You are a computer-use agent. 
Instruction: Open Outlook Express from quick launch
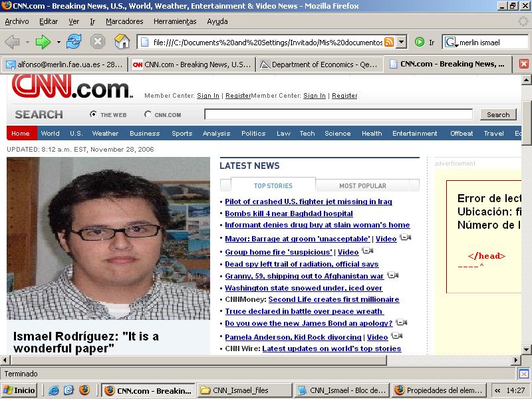[x=69, y=390]
